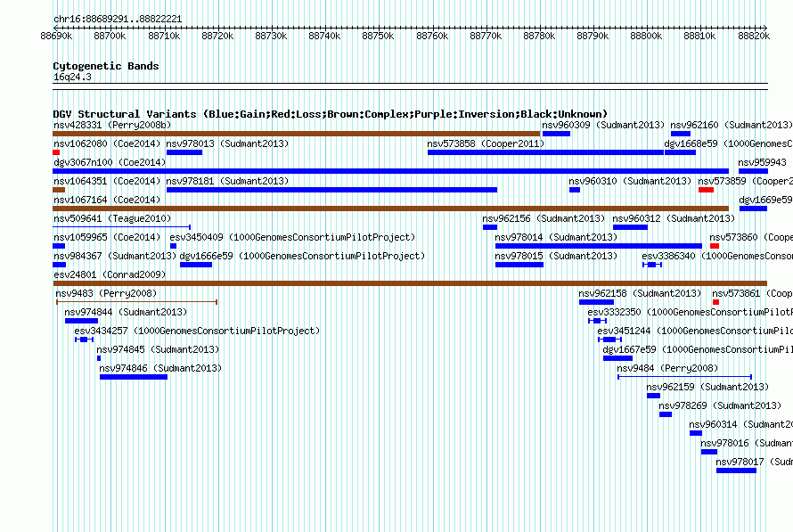Click the red nsv573860 loss marker
This screenshot has height=532, width=793.
[715, 246]
